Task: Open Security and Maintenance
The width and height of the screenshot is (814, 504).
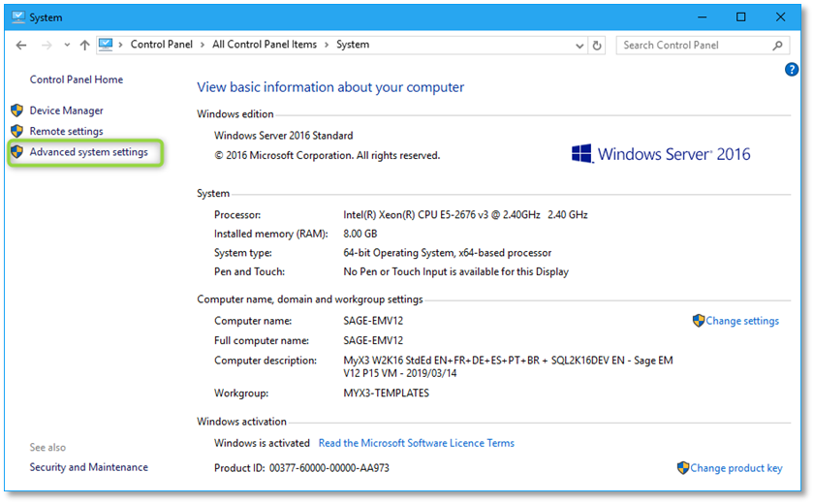Action: [89, 467]
